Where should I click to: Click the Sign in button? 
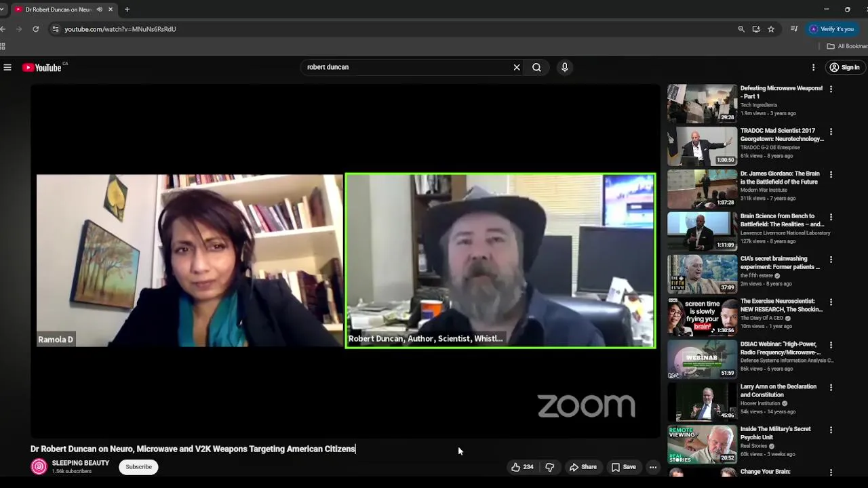tap(844, 67)
